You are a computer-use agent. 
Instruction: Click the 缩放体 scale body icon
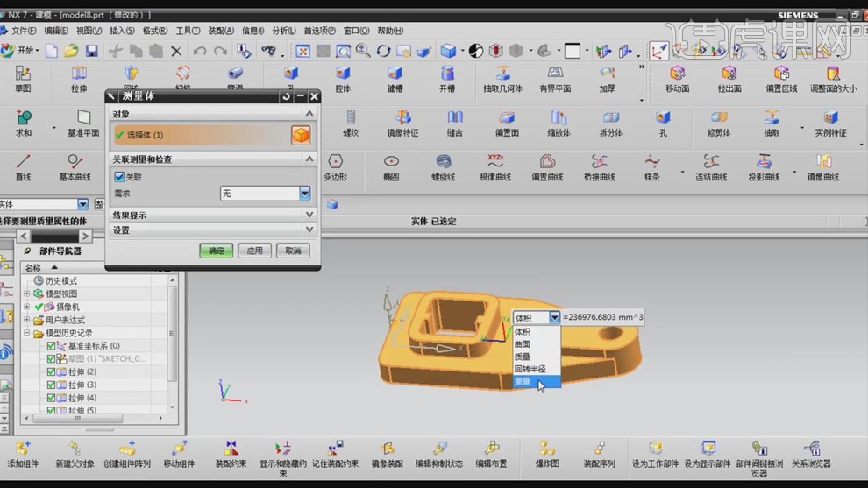(x=559, y=124)
